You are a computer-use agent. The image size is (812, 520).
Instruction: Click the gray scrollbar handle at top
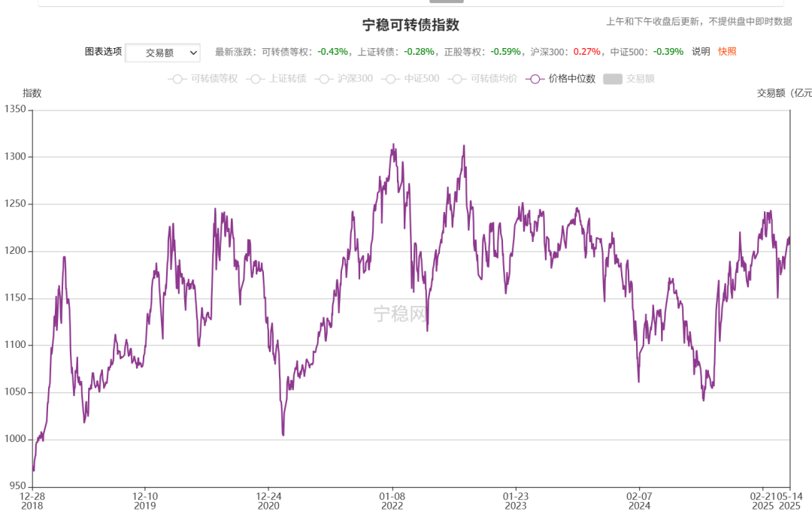click(447, 2)
